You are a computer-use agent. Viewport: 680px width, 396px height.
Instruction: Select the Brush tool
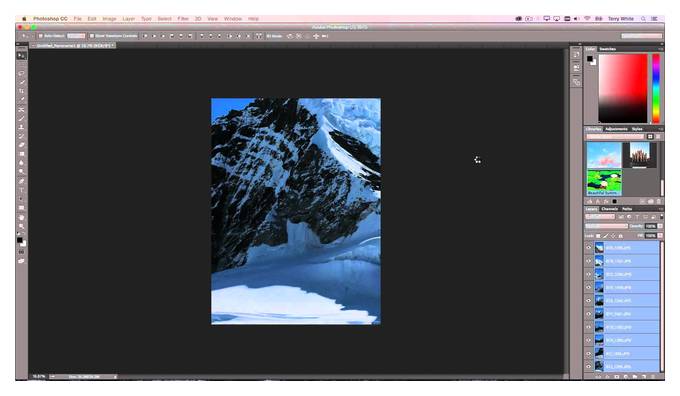[x=21, y=118]
